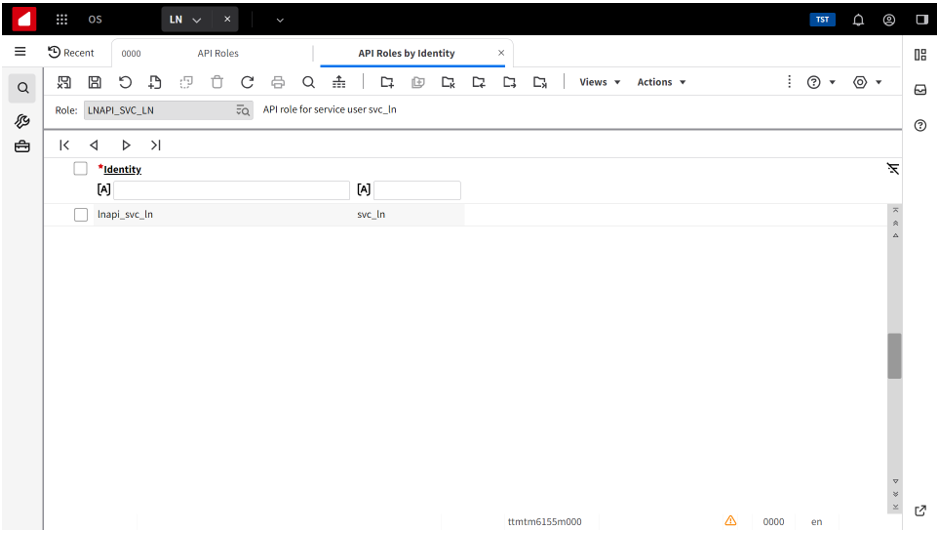Open the apps grid launcher icon
This screenshot has height=535, width=937.
[62, 19]
